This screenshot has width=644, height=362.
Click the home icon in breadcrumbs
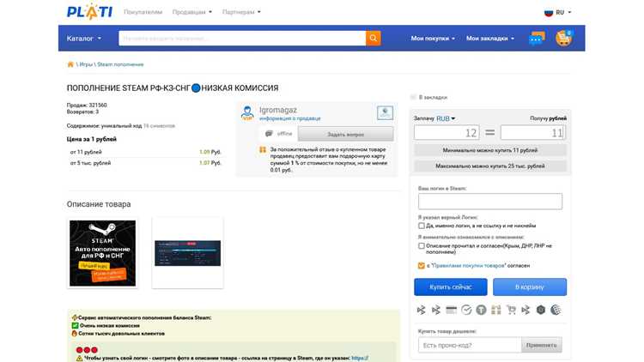[70, 64]
